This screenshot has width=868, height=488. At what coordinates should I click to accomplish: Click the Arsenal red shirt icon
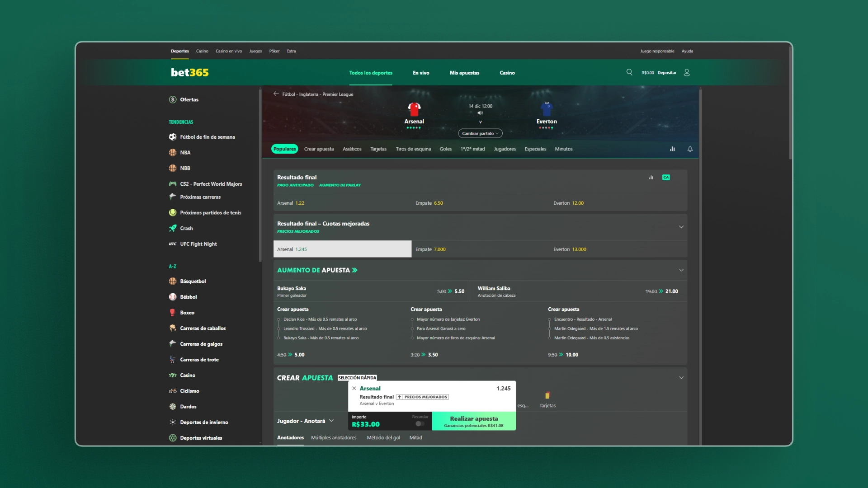click(x=414, y=109)
